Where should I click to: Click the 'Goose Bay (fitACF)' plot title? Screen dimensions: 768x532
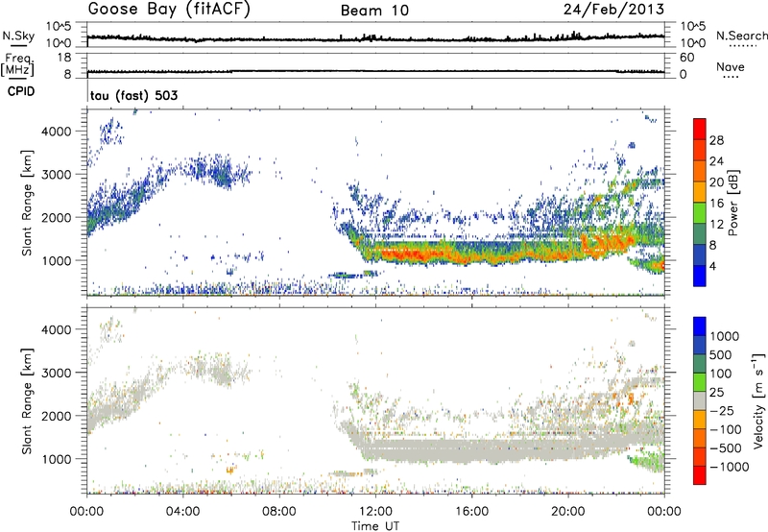tap(169, 10)
